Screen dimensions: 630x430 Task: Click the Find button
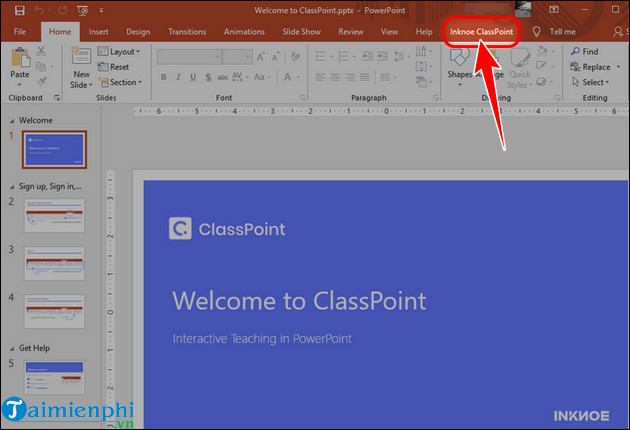[585, 51]
